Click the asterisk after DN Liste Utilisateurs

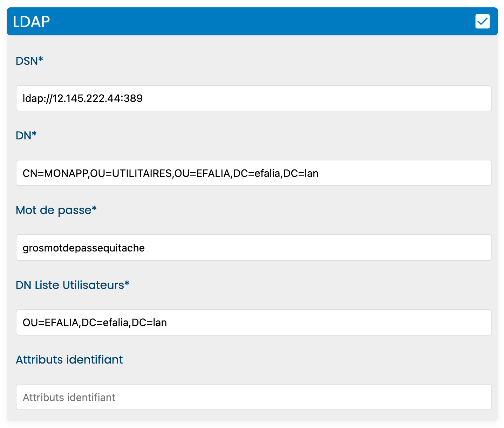[x=127, y=284]
